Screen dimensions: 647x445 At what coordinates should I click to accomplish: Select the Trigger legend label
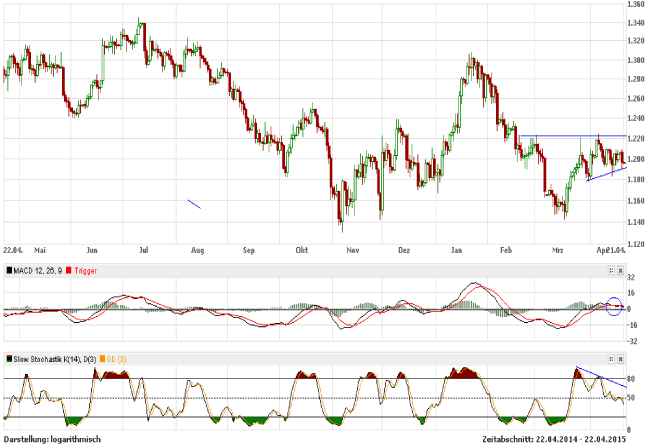point(86,270)
